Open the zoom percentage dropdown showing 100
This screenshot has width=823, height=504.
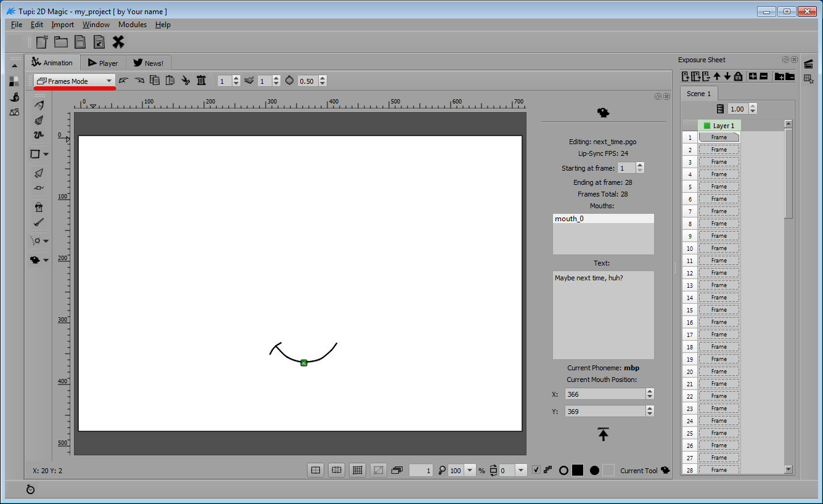click(470, 470)
